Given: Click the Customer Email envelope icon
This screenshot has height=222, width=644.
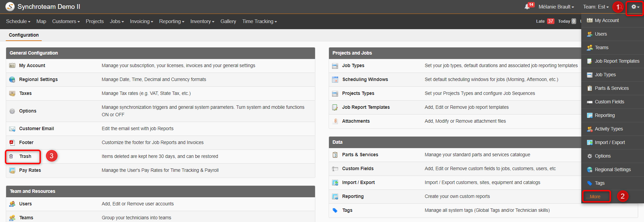Looking at the screenshot, I should pos(12,128).
